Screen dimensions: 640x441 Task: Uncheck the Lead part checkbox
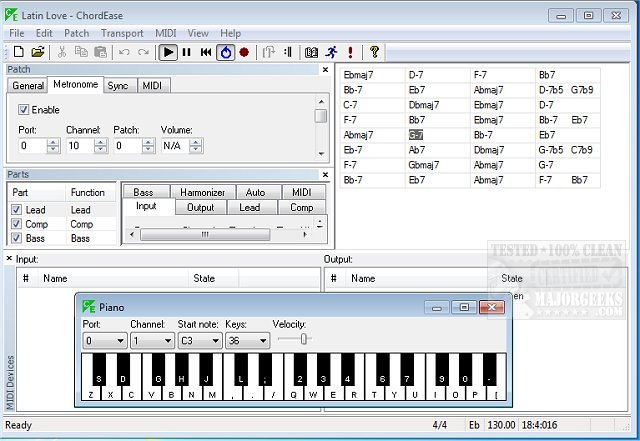(16, 209)
